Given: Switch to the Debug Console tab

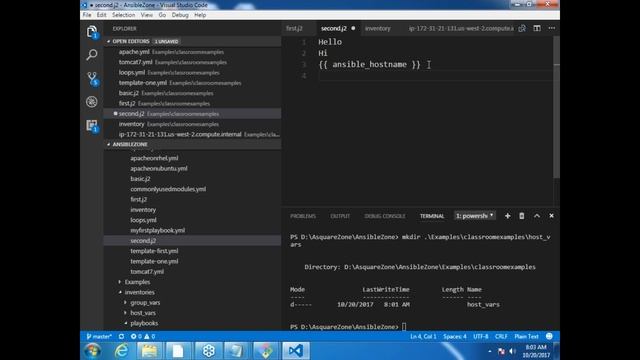Looking at the screenshot, I should [x=385, y=216].
